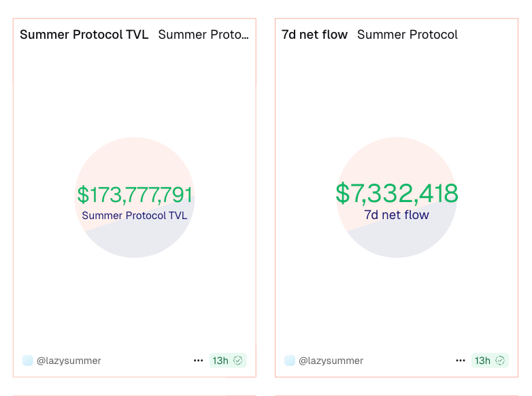Open the @lazysummer profile from the TVL card
The width and height of the screenshot is (532, 396).
tap(69, 361)
